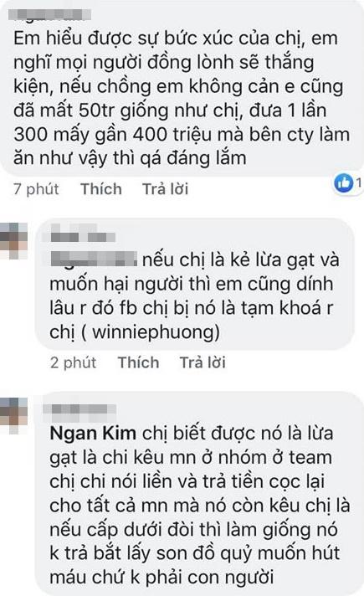Open blurred author name above Ngan Kim reply
Image resolution: width=364 pixels, height=596 pixels.
pyautogui.click(x=79, y=409)
